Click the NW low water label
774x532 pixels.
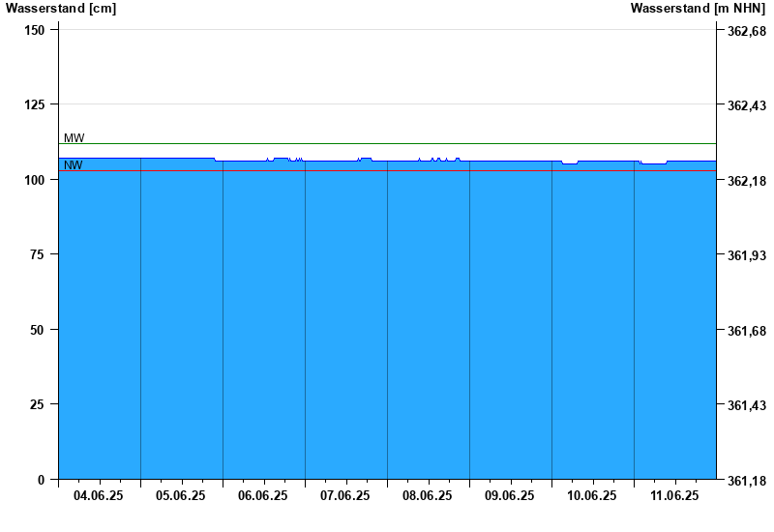click(74, 165)
